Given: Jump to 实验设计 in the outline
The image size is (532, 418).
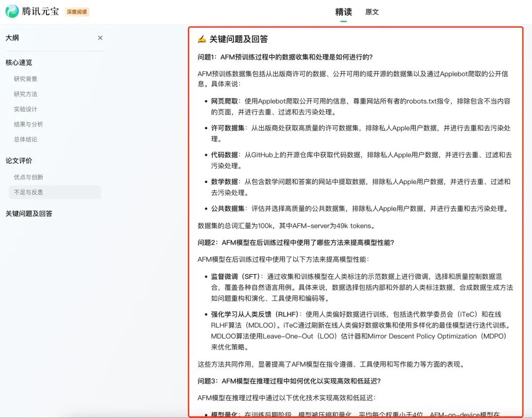Looking at the screenshot, I should click(26, 109).
